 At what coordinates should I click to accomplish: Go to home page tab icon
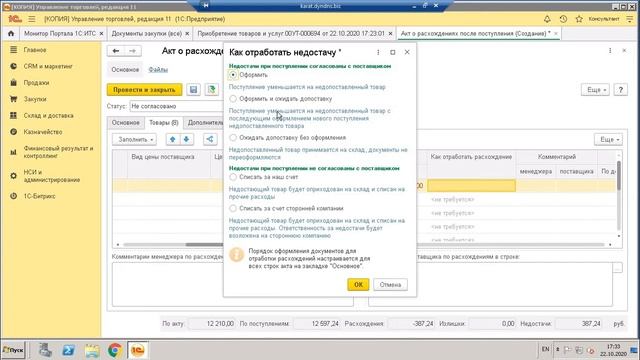click(11, 33)
